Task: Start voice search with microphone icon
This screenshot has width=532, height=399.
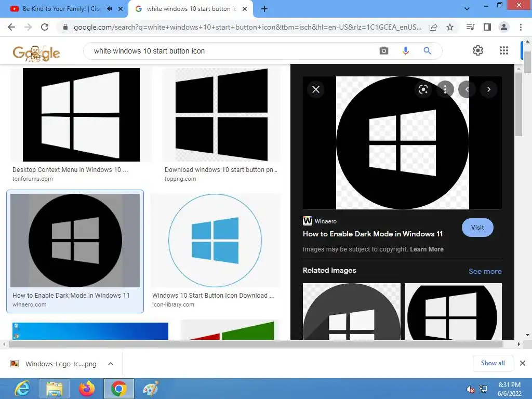Action: (405, 51)
